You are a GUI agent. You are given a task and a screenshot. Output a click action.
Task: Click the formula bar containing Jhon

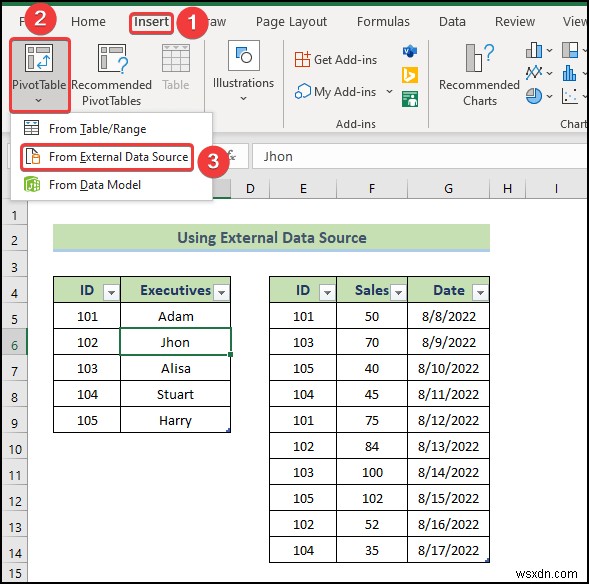point(419,156)
